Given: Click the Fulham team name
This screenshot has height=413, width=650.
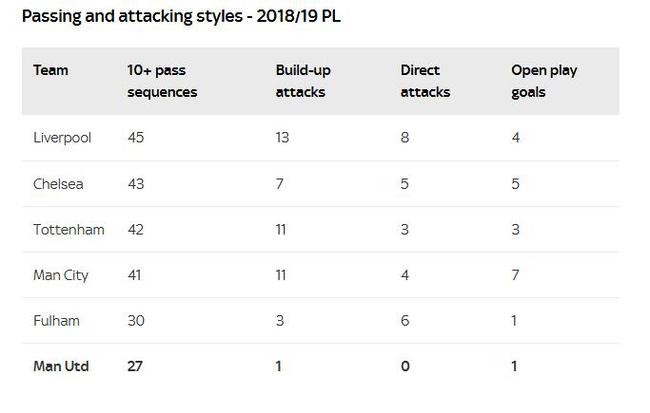Looking at the screenshot, I should 56,321.
